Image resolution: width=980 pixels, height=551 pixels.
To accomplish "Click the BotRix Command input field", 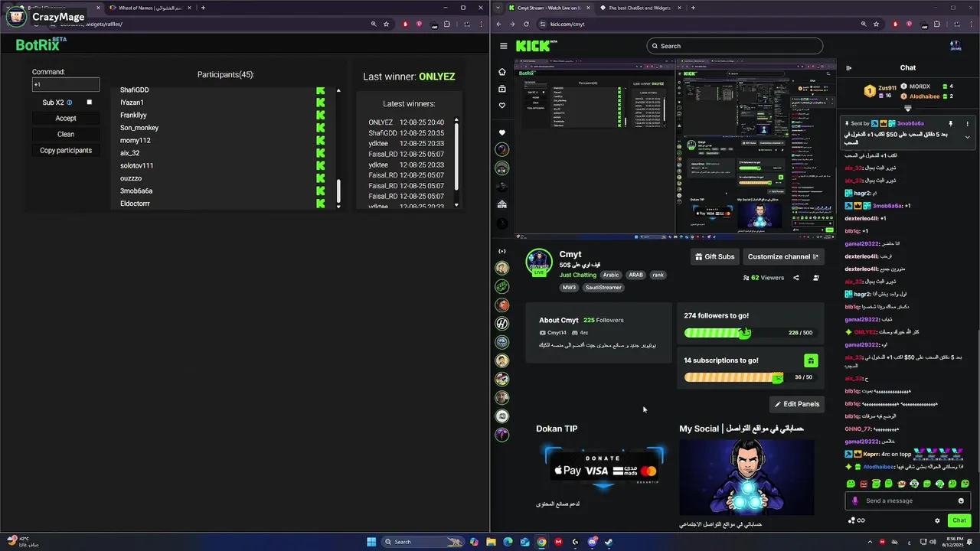I will [66, 84].
